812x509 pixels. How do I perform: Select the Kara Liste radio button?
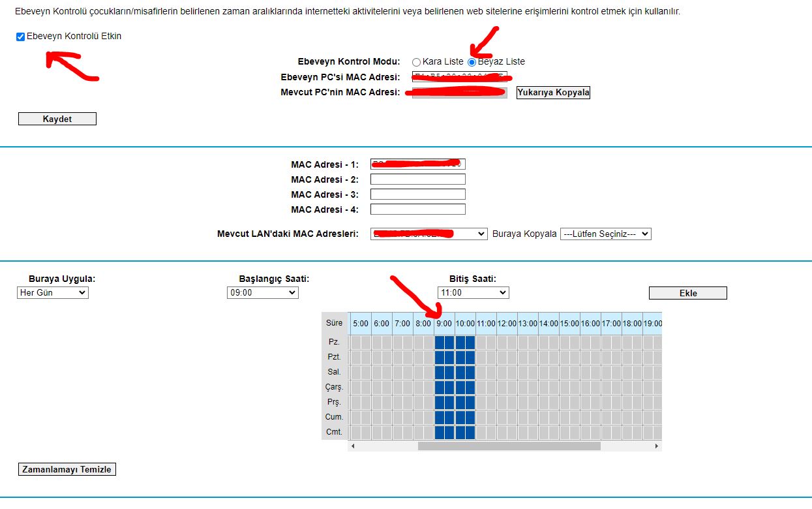pyautogui.click(x=416, y=62)
